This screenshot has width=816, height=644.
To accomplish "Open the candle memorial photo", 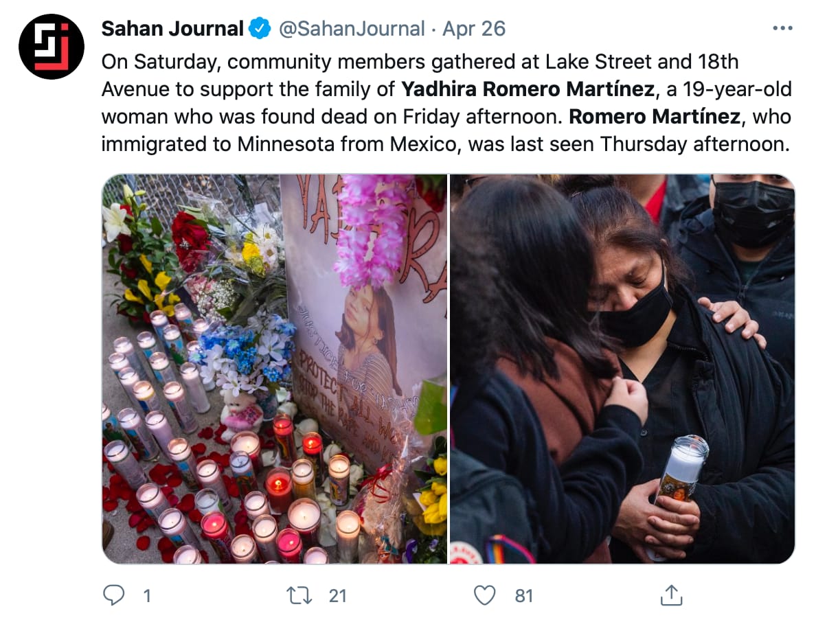I will click(274, 369).
